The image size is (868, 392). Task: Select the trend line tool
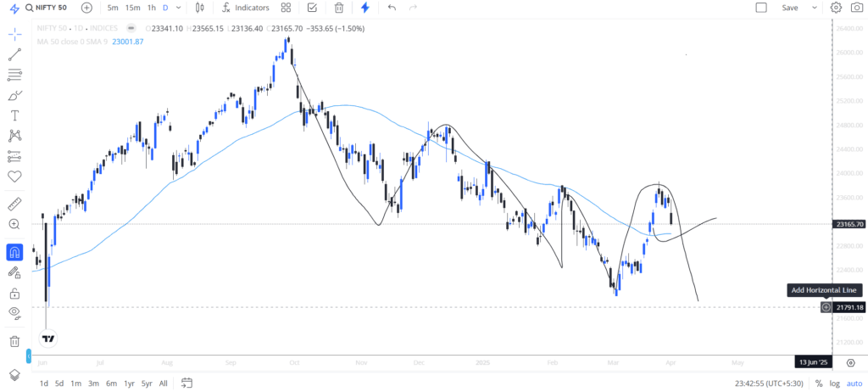(14, 54)
